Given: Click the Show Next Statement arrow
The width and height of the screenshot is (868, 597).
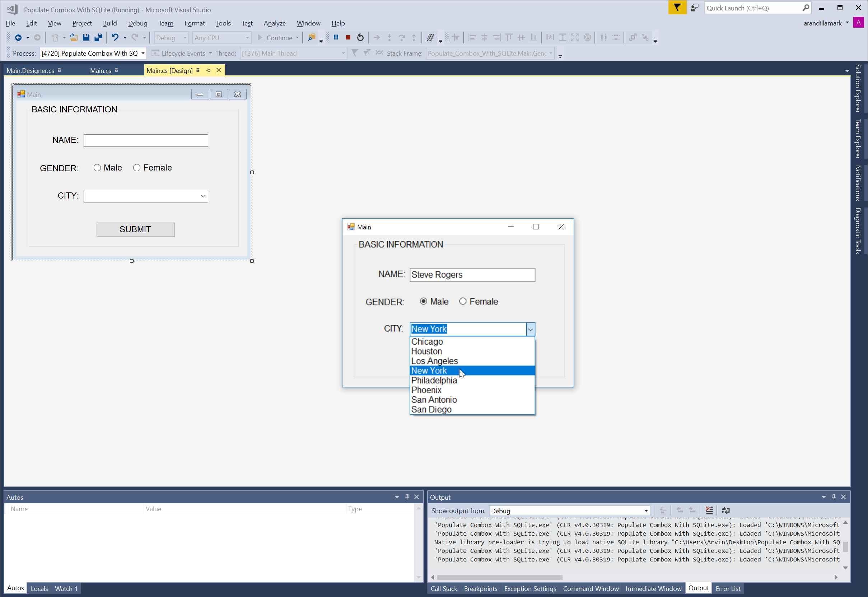Looking at the screenshot, I should tap(377, 37).
